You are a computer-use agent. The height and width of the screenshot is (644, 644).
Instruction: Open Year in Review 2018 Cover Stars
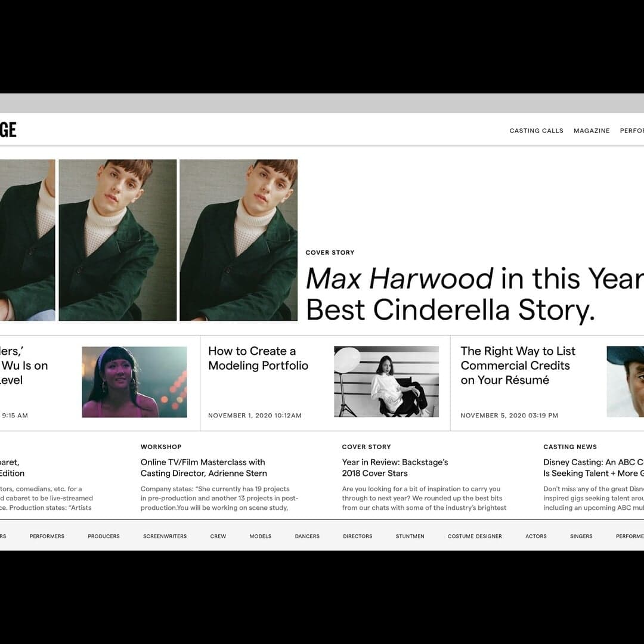coord(395,467)
